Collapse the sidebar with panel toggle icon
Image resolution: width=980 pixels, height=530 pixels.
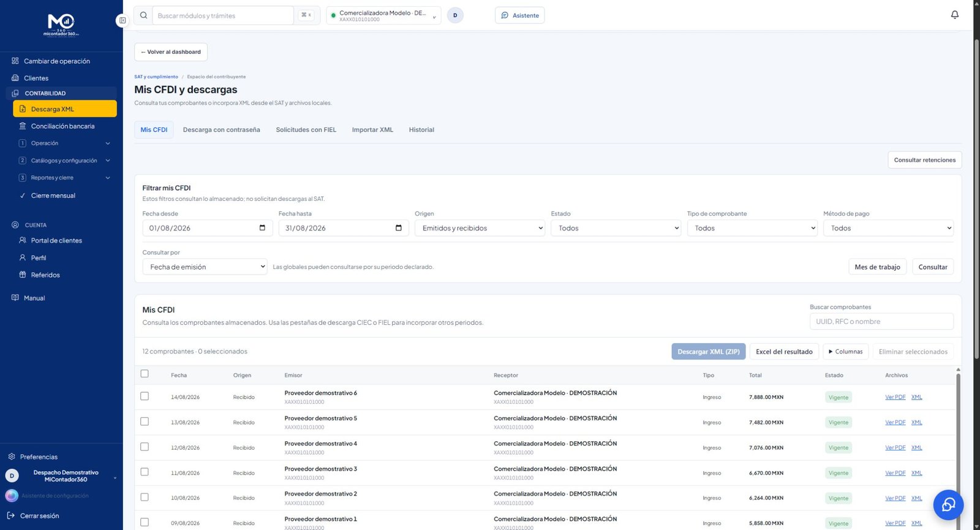pos(122,20)
